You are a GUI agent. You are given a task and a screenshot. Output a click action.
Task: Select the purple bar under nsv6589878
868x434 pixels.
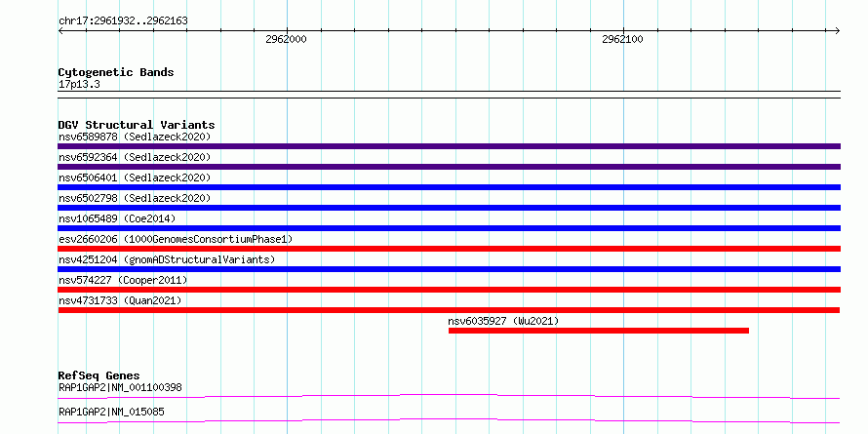449,146
